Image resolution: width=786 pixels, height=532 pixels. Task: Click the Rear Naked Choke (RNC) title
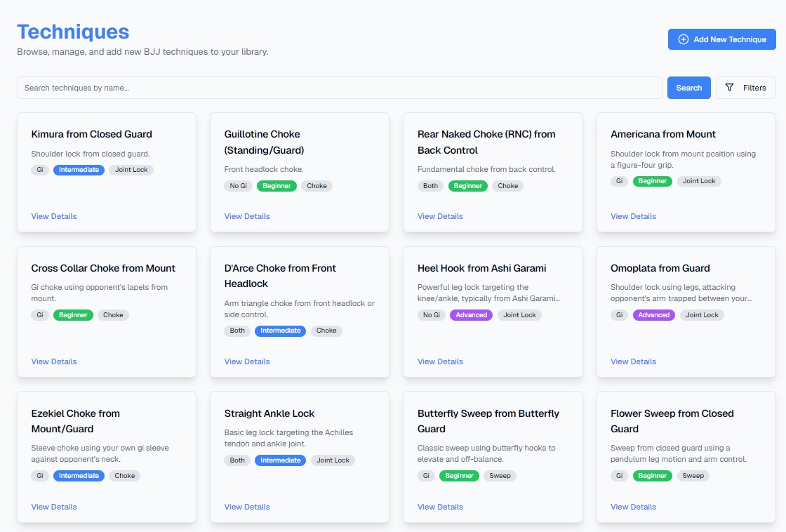click(x=486, y=142)
